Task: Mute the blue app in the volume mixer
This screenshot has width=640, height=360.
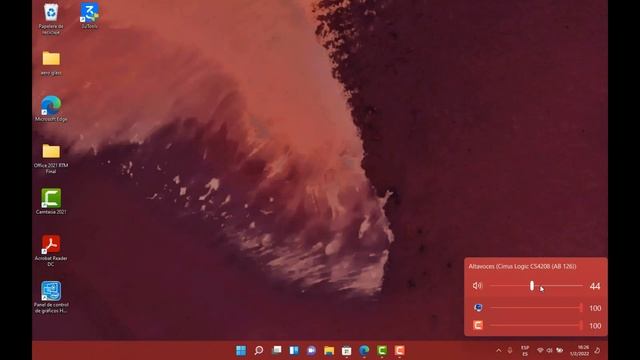Action: (x=478, y=308)
